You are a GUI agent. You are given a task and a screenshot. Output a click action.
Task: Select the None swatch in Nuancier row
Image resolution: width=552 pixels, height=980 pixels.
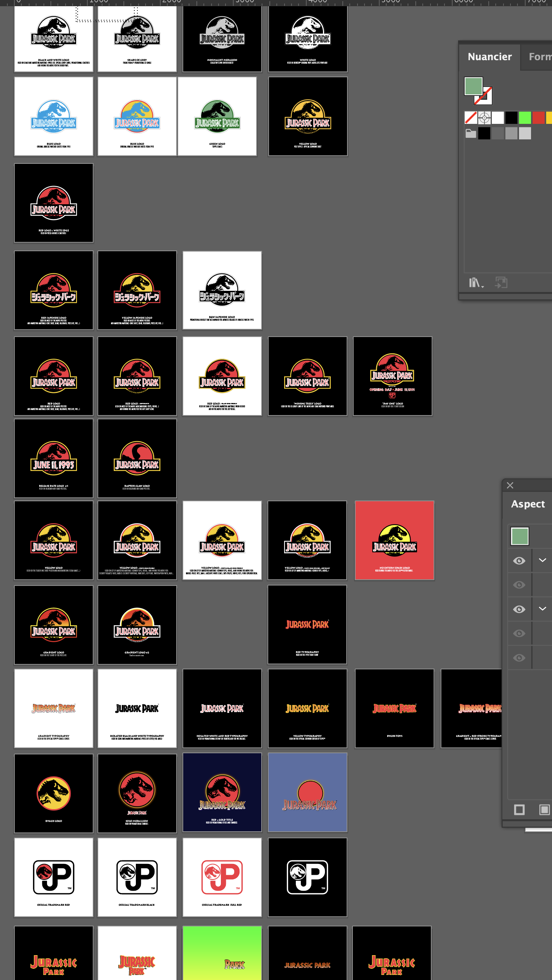coord(470,118)
